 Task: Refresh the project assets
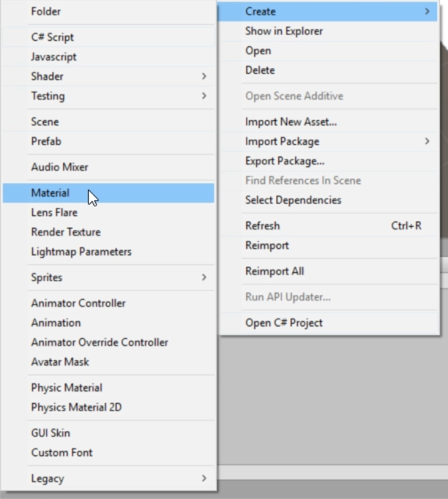[329, 226]
